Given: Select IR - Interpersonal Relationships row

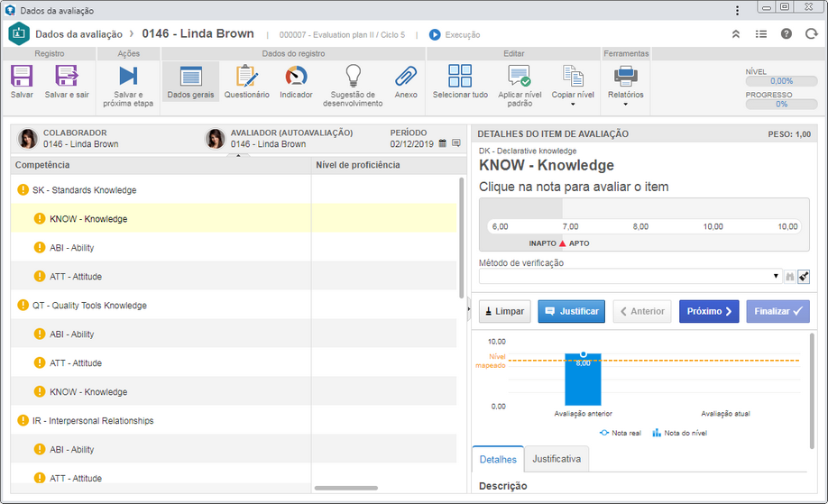Looking at the screenshot, I should pyautogui.click(x=234, y=421).
